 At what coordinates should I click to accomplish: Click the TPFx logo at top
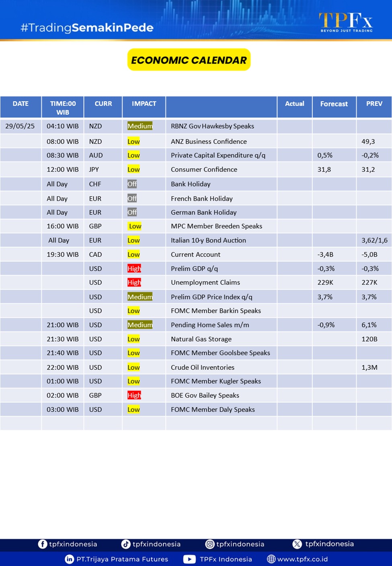(346, 22)
